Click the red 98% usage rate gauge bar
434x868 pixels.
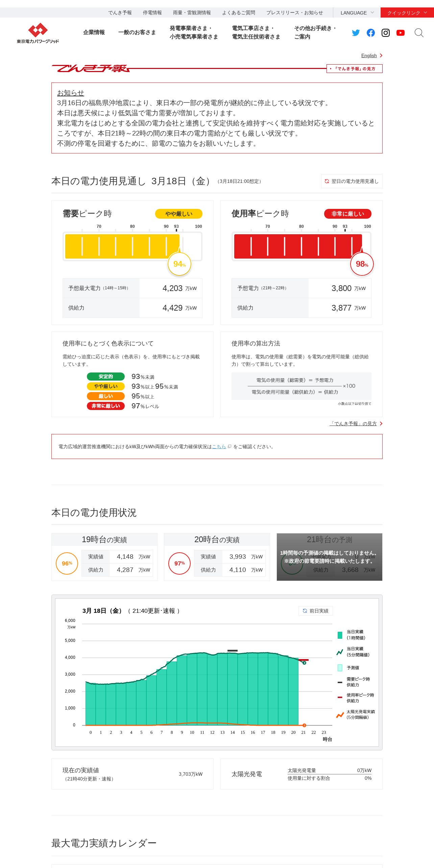[x=298, y=246]
